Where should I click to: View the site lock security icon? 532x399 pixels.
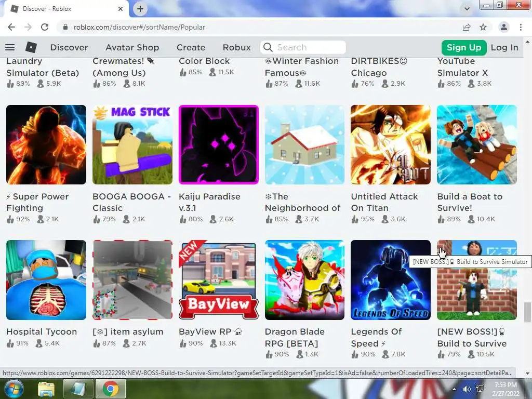[65, 27]
